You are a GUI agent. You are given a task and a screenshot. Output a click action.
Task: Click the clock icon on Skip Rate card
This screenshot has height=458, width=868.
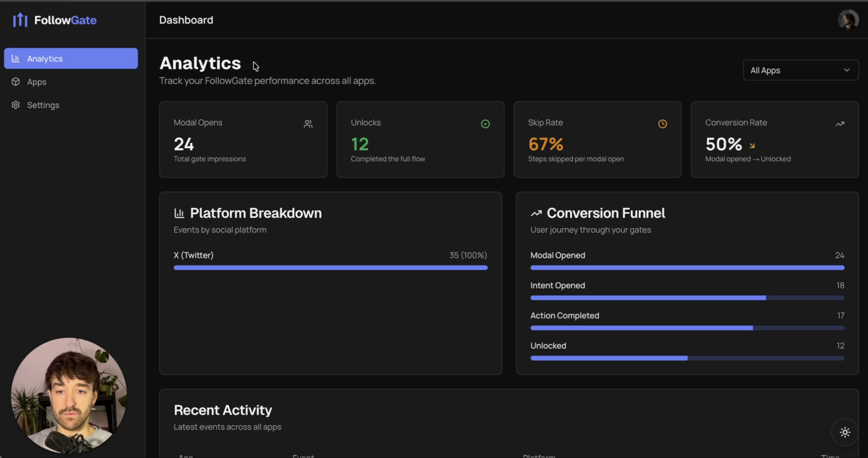663,124
